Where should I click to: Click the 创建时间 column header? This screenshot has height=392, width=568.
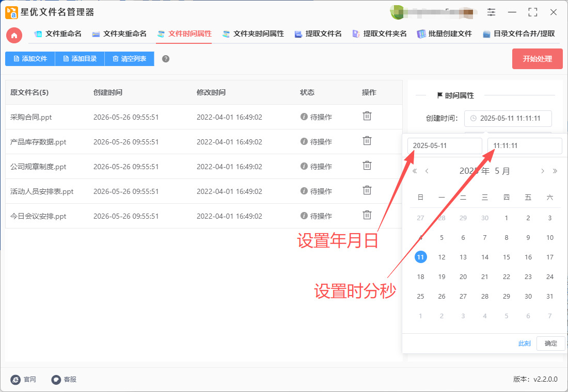coord(108,92)
